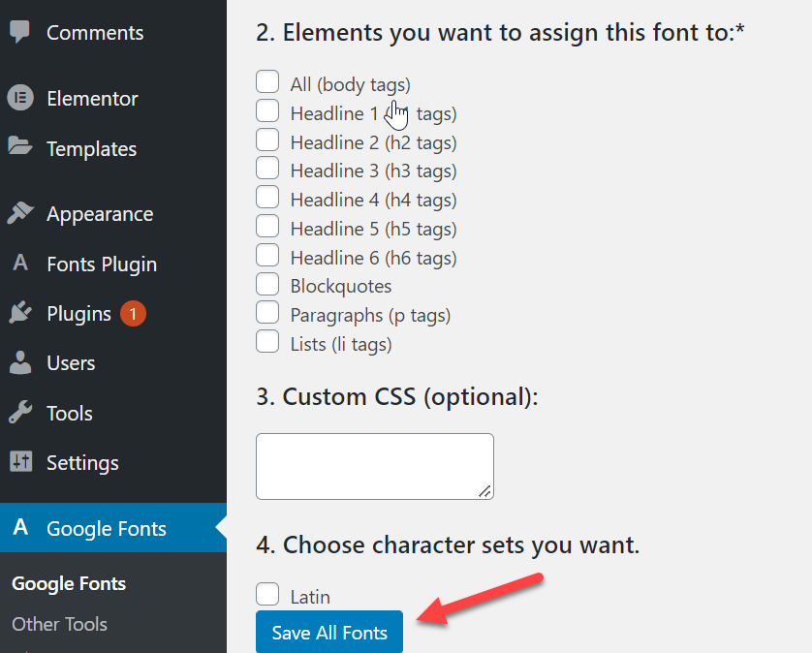Check the All (body tags) checkbox
Screen dimensions: 812x653
pos(267,81)
